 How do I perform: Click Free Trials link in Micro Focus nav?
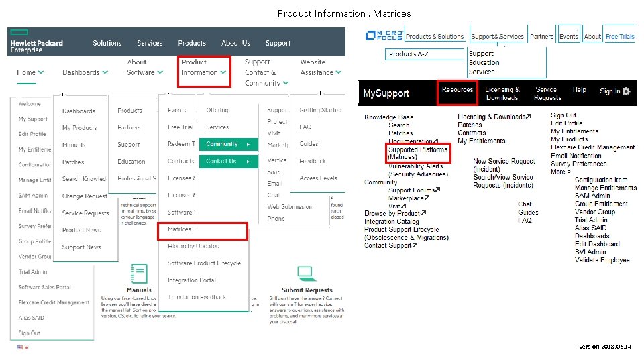tap(620, 36)
